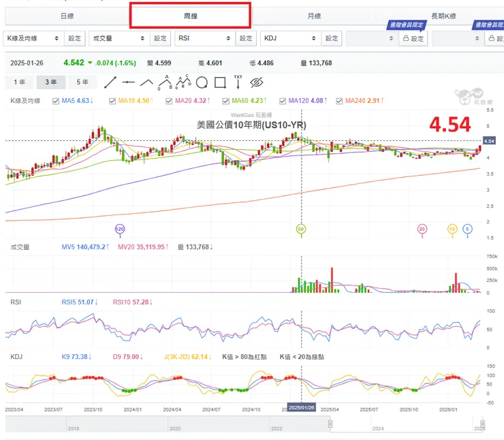Open the KDJ indicator dropdown
The image size is (504, 440).
[291, 38]
